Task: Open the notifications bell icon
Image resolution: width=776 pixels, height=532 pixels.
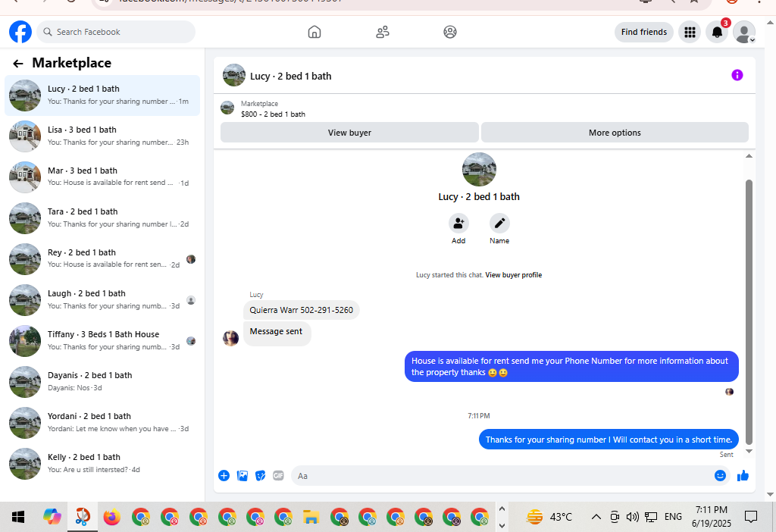Action: click(x=717, y=32)
